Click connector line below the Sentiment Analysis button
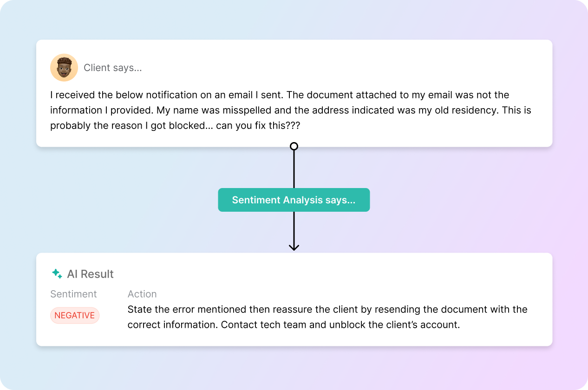Image resolution: width=588 pixels, height=390 pixels. pyautogui.click(x=294, y=227)
